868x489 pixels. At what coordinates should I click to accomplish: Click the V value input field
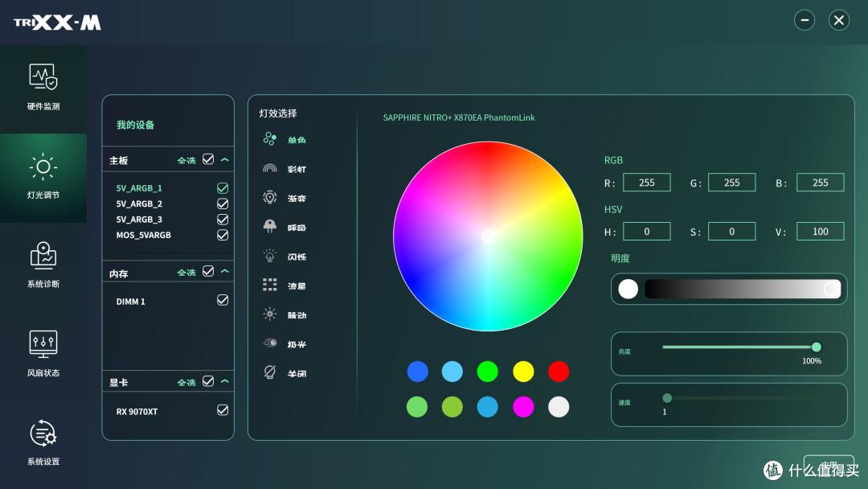click(x=821, y=232)
